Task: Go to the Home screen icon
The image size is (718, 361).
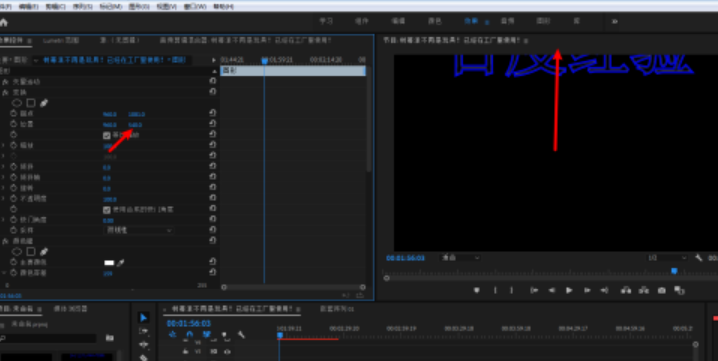Action: pos(4,22)
